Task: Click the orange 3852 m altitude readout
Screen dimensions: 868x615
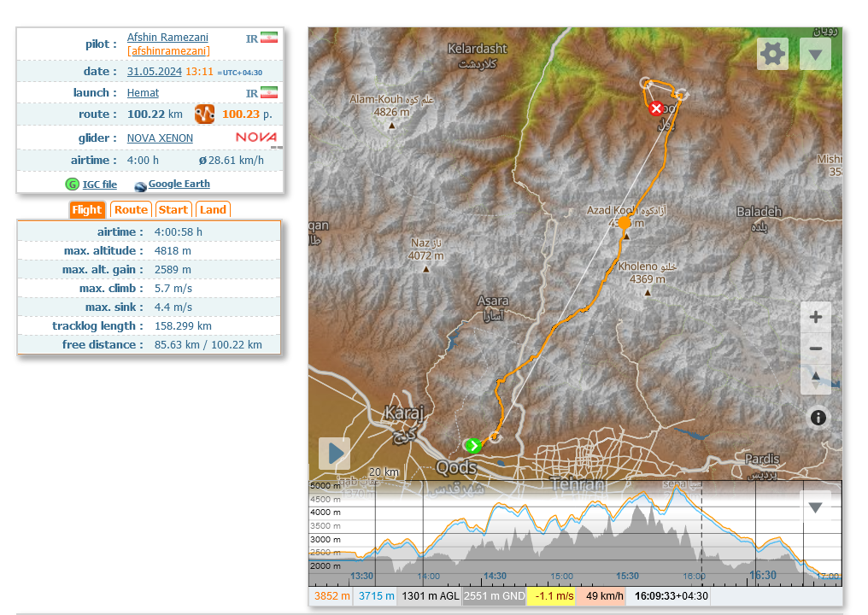Action: [332, 596]
